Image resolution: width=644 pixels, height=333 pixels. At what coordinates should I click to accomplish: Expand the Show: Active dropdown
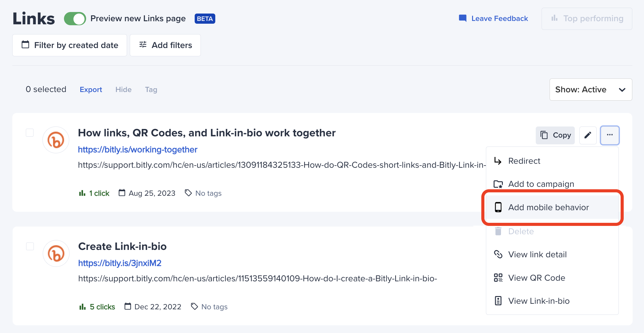[591, 90]
